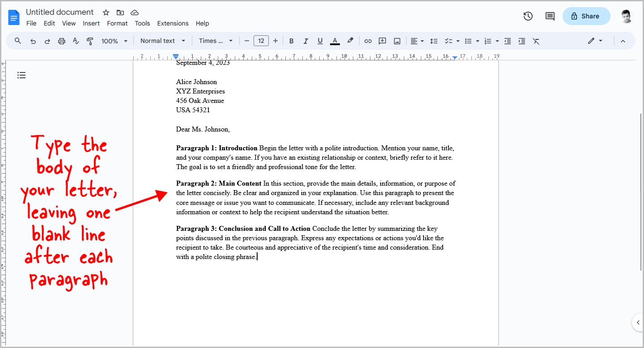
Task: Open the font size dropdown
Action: [x=261, y=40]
